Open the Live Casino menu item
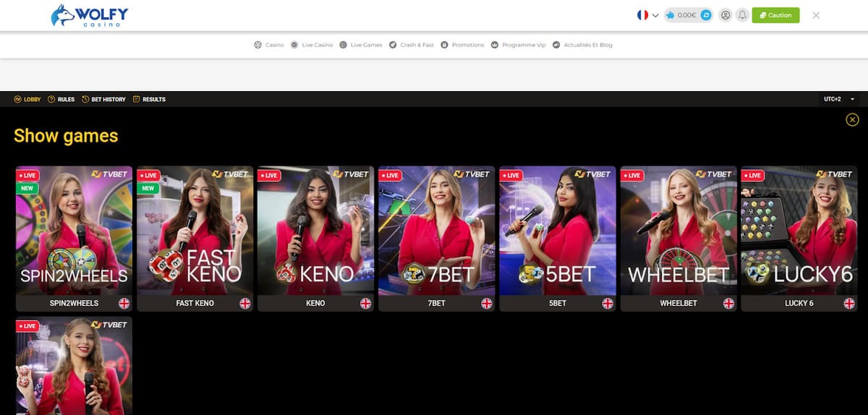The width and height of the screenshot is (868, 415). coord(312,45)
